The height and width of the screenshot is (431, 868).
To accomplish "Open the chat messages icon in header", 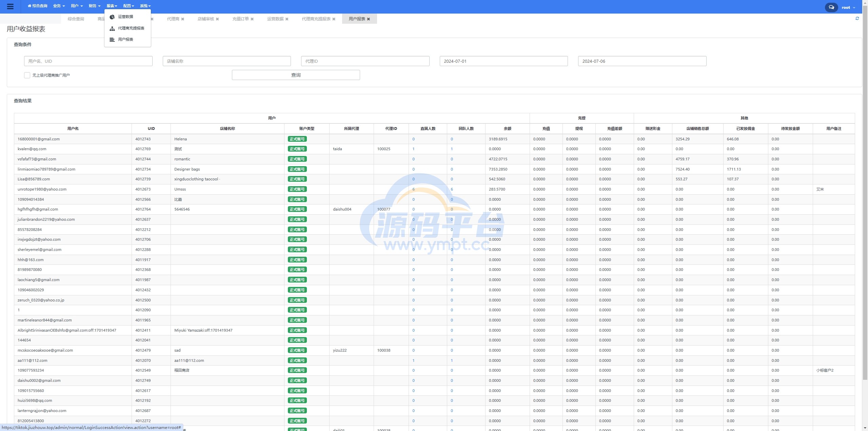I will 831,7.
